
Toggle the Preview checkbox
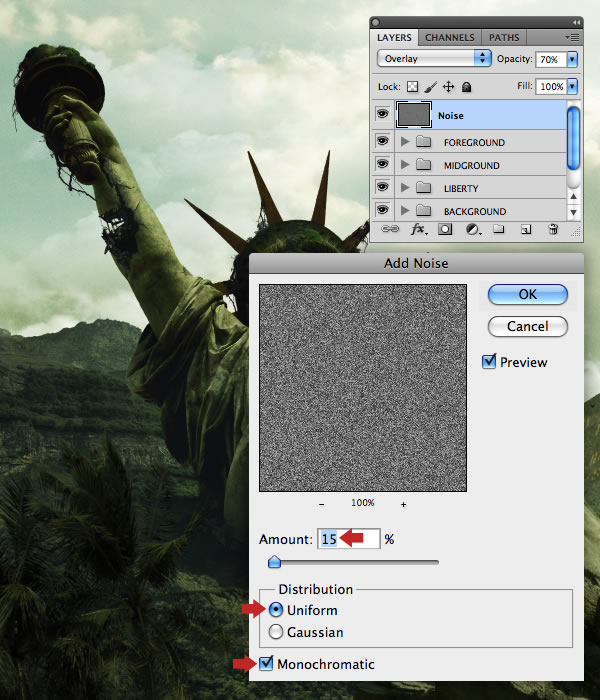tap(489, 361)
